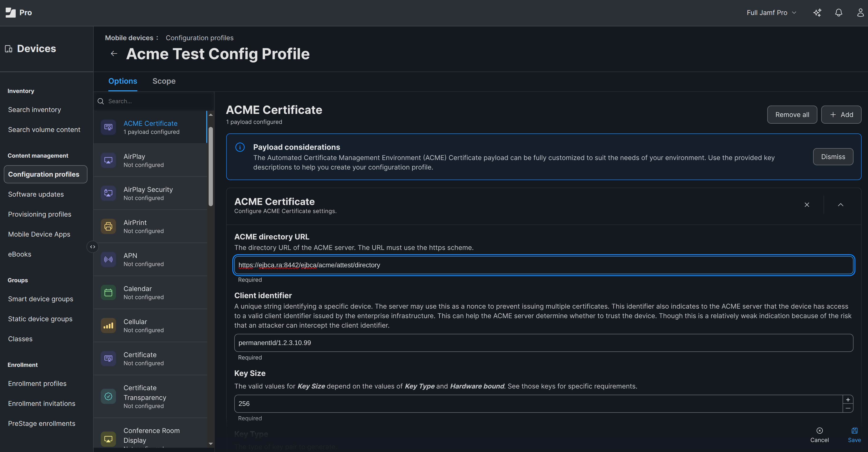Switch to the Options tab
The image size is (868, 452).
point(123,81)
